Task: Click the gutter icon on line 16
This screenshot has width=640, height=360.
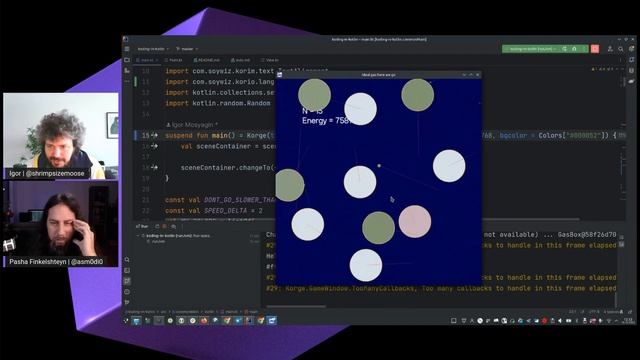Action: [x=155, y=146]
